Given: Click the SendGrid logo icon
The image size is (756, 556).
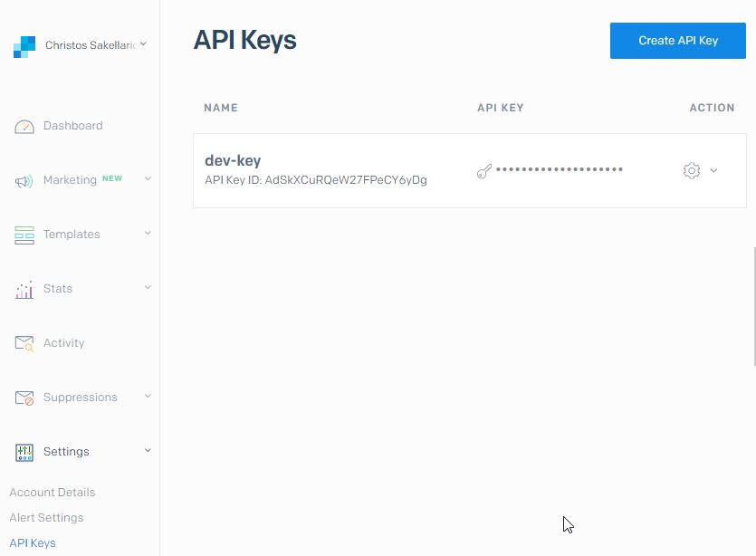Looking at the screenshot, I should [x=24, y=46].
